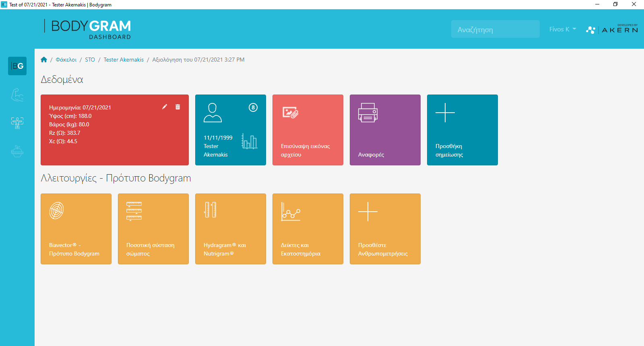Open the body measurement sidebar icon

[17, 123]
